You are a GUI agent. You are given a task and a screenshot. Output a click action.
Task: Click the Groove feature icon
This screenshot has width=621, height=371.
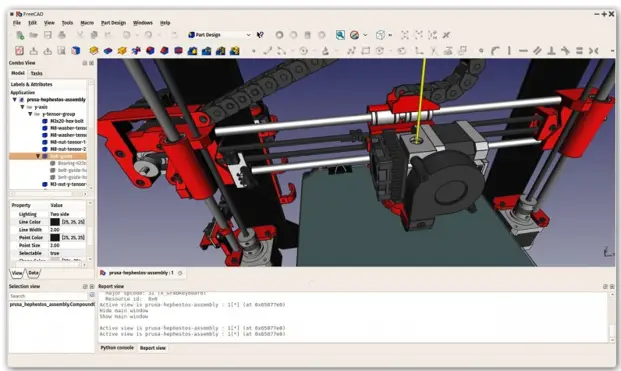click(136, 51)
